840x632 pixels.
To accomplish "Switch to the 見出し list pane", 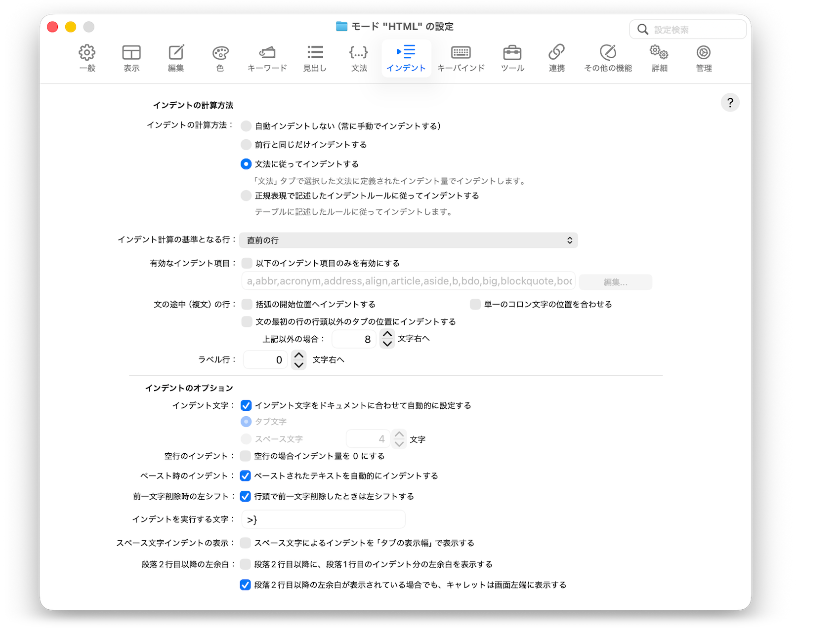I will pyautogui.click(x=315, y=58).
